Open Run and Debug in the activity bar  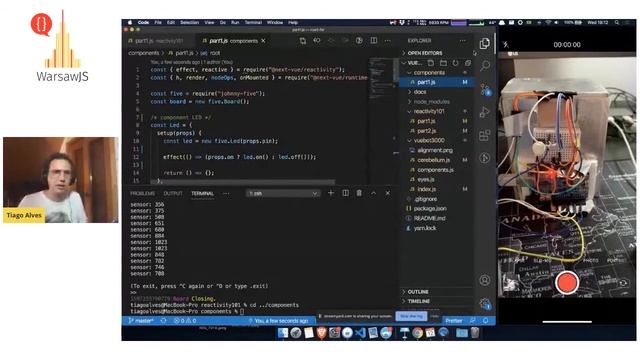coord(484,112)
